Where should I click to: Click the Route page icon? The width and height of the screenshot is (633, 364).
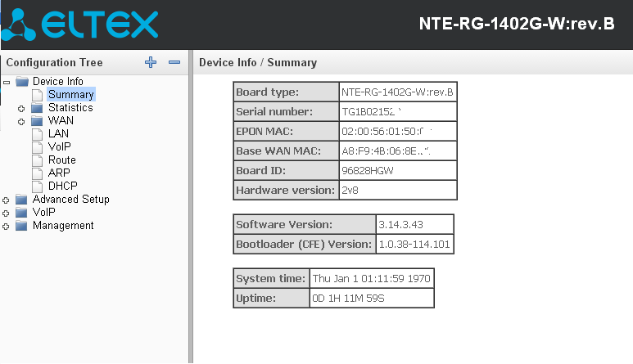[37, 160]
